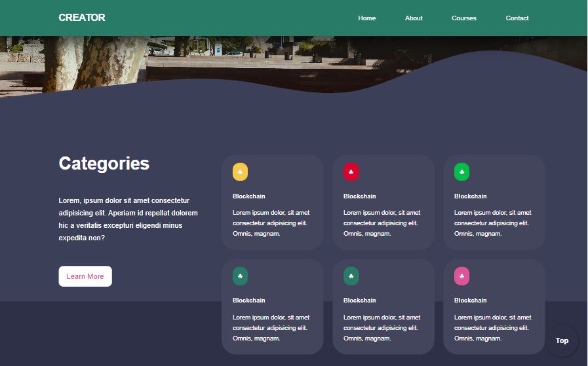Click the bright green category icon
588x366 pixels.
pos(461,172)
